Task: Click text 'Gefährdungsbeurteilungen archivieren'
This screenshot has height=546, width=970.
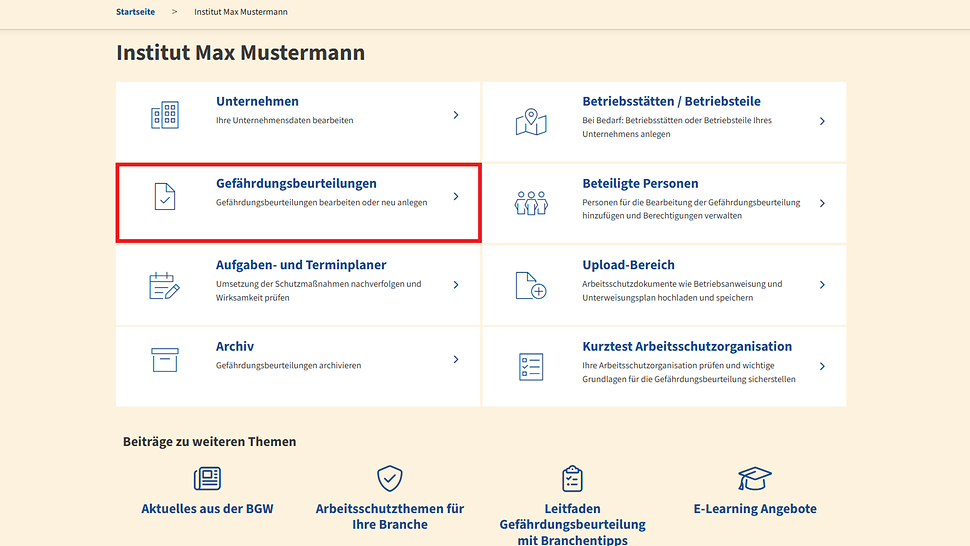Action: (x=288, y=365)
